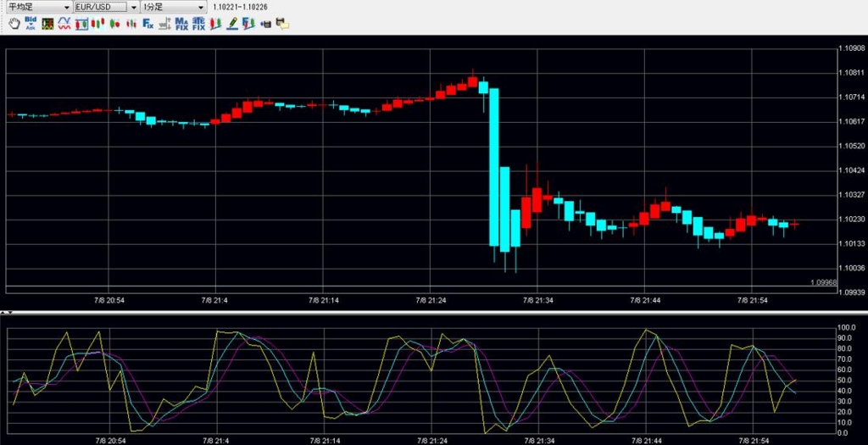Open the EUR/USD currency pair dropdown arrow
Screen dimensions: 868x445
[133, 7]
